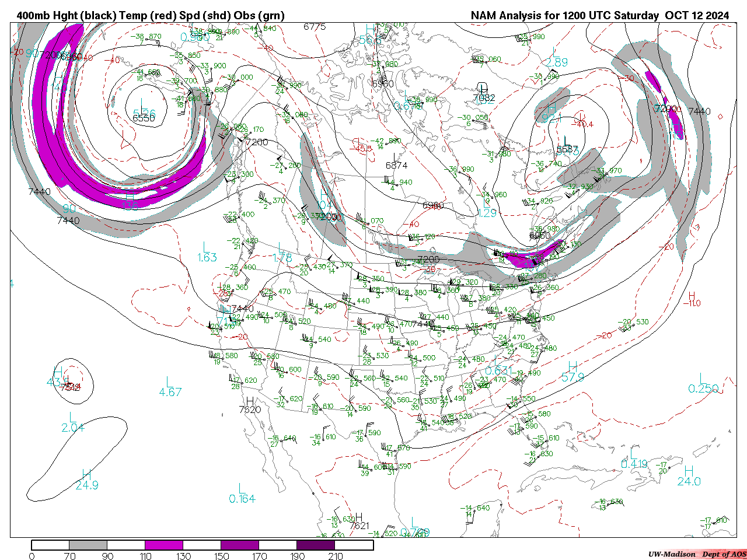Select the L 4.67 low marker
The height and width of the screenshot is (560, 747).
pyautogui.click(x=170, y=387)
